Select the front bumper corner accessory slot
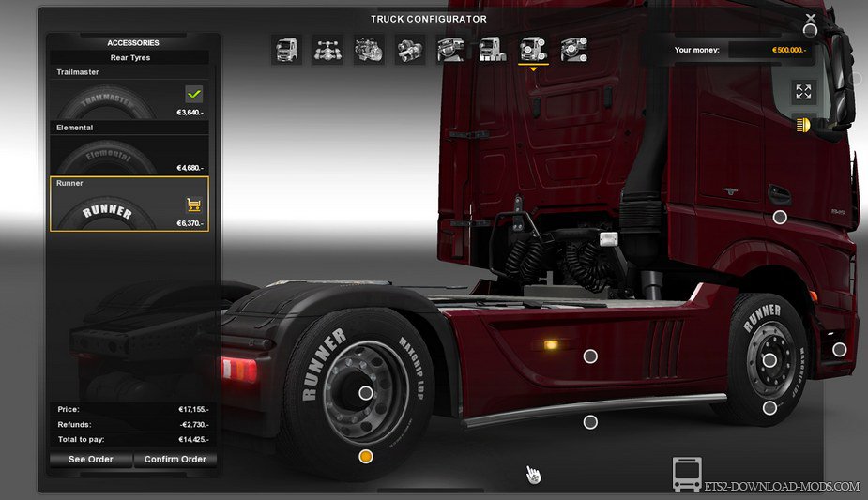The image size is (868, 500). pyautogui.click(x=840, y=350)
